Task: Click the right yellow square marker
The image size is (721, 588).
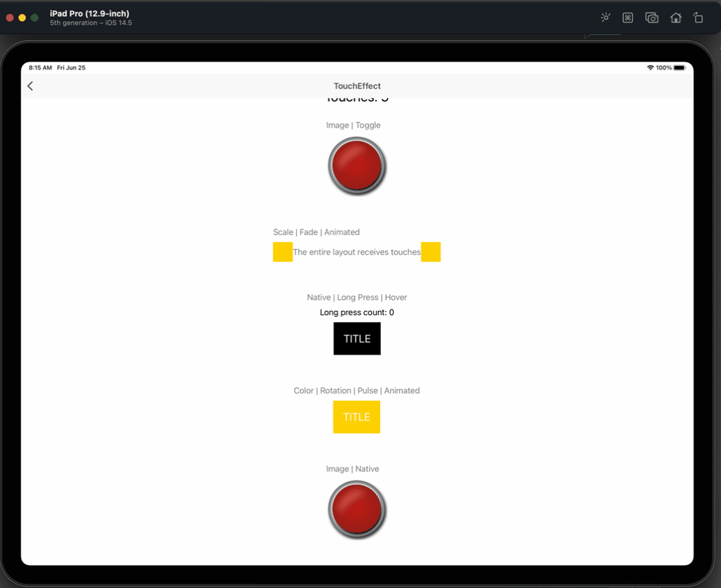Action: [431, 252]
